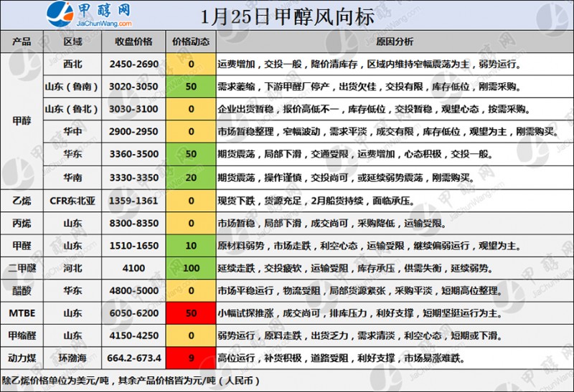
Task: Click the green 100 cell for 二甲醚
Action: click(x=191, y=269)
